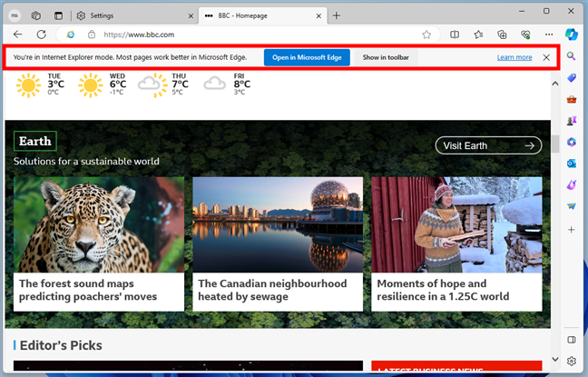588x377 pixels.
Task: Toggle sidebar visibility icon near bottom
Action: tap(571, 340)
